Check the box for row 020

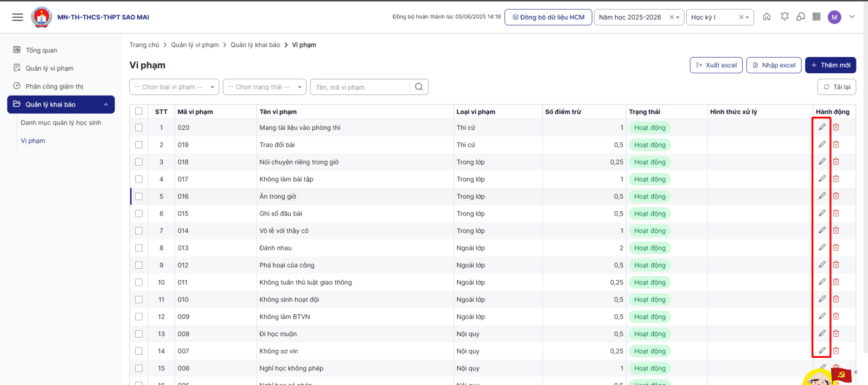coord(139,128)
